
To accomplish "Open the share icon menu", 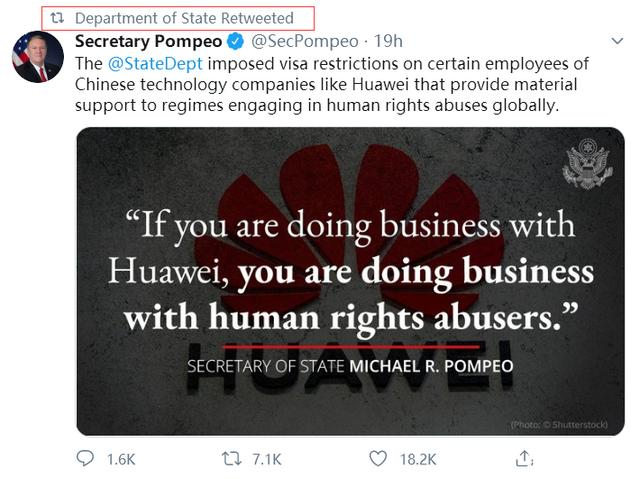I will (x=522, y=458).
